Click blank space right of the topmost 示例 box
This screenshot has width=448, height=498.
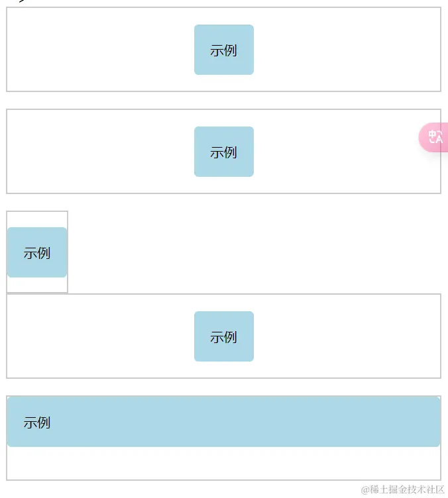coord(347,50)
